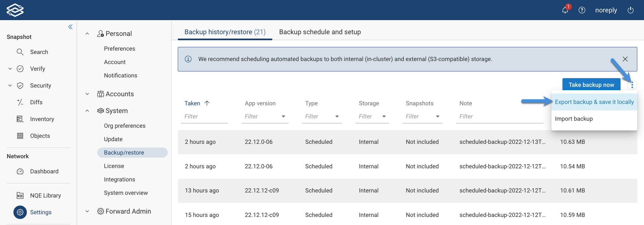Click the info icon in the banner

pos(188,59)
